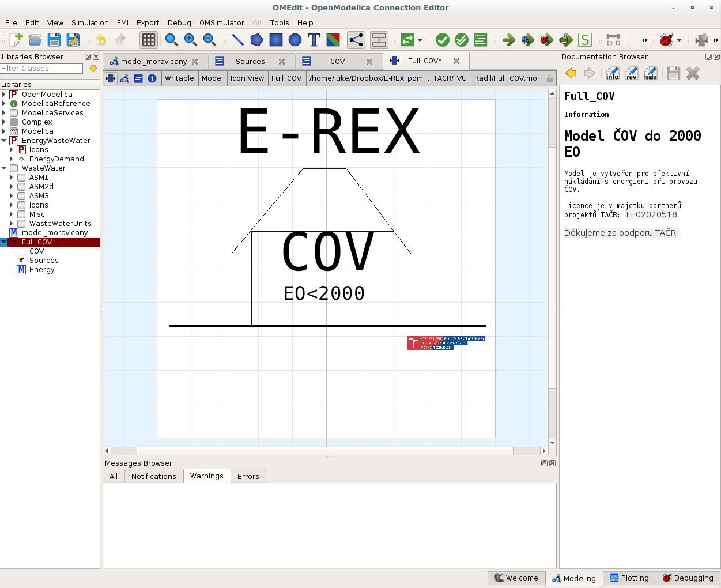Collapse the Full_COV tree node

[x=4, y=242]
